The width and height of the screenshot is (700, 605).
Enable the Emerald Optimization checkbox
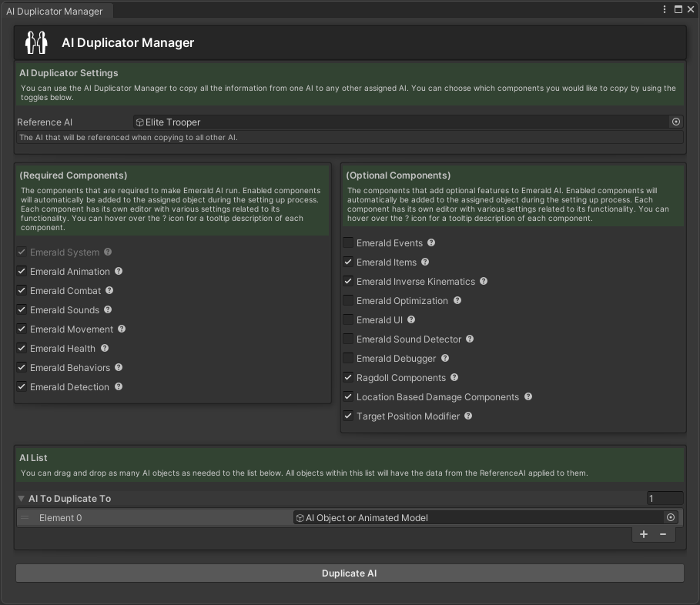(x=348, y=300)
